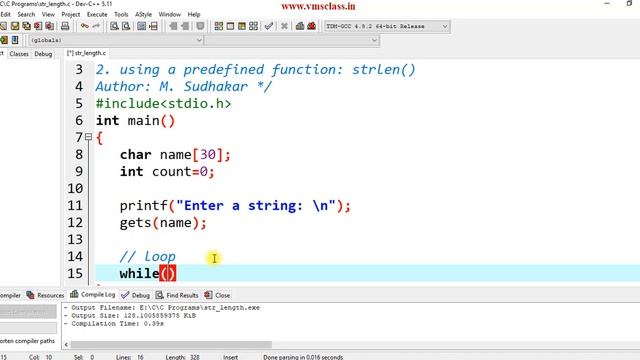Click the Stop execution X icon

[284, 26]
